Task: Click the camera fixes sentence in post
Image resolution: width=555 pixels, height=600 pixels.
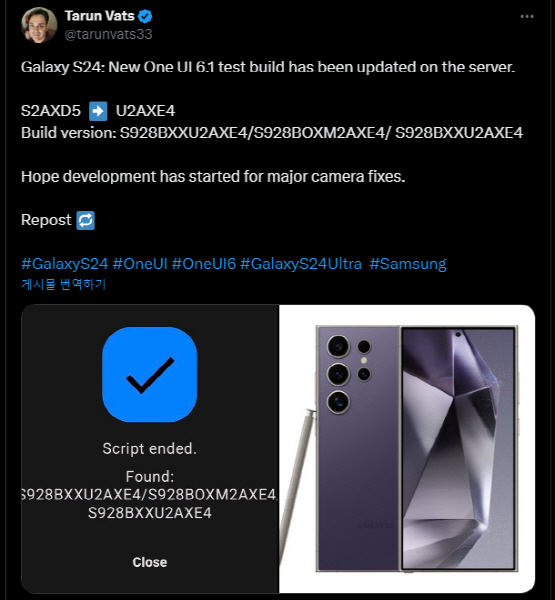Action: click(x=213, y=177)
